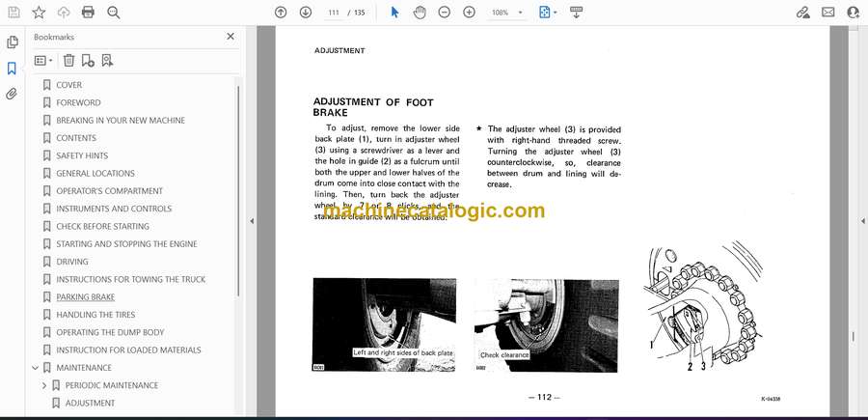Star this file as a favorite
Image resolution: width=868 pixels, height=420 pixels.
tap(39, 13)
